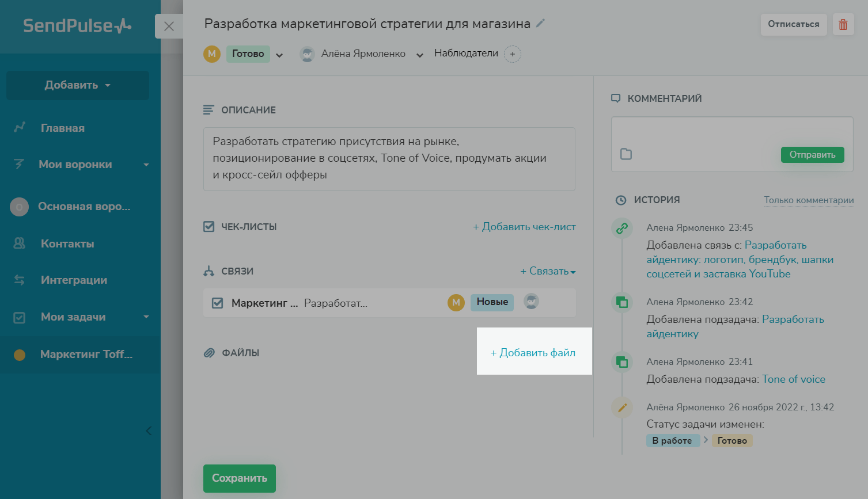The image size is (868, 499).
Task: Open the Маркетинг Toff board in the sidebar
Action: point(86,355)
